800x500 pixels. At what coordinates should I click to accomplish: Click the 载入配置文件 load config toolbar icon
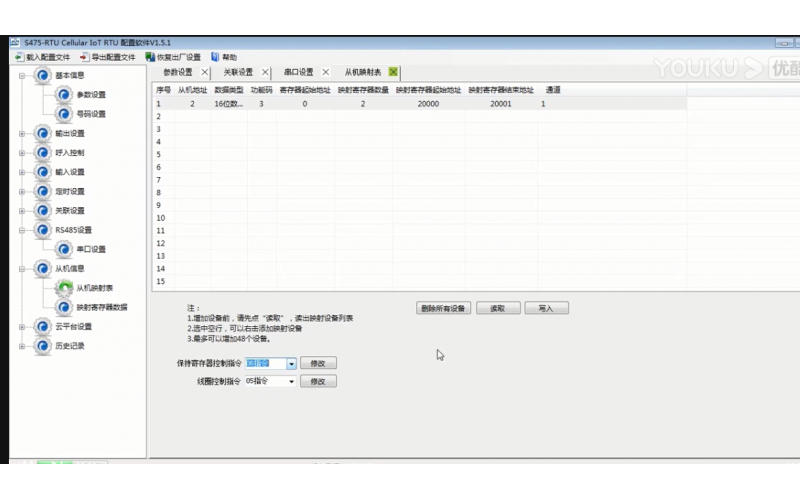tap(18, 57)
